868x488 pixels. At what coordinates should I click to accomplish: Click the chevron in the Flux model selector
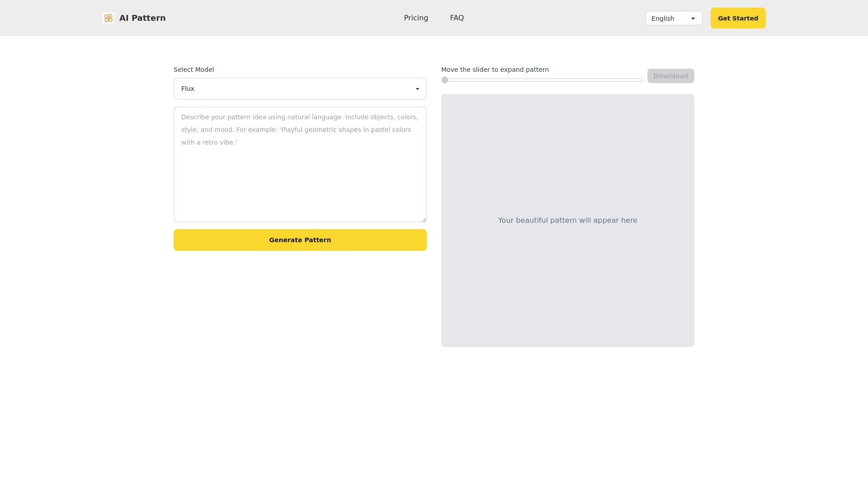pos(417,89)
